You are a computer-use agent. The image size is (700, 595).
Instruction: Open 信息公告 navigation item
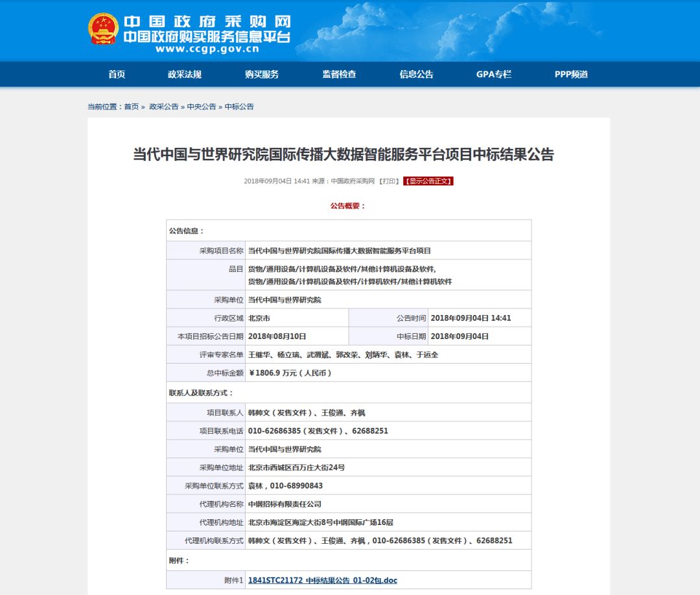coord(416,75)
